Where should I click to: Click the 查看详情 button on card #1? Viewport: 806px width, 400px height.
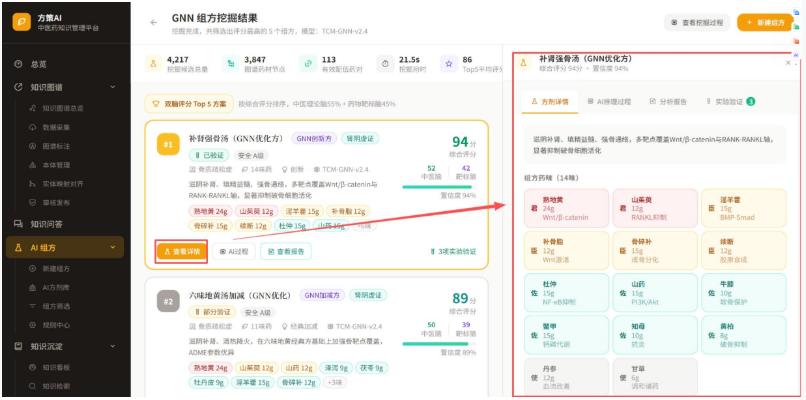[182, 251]
